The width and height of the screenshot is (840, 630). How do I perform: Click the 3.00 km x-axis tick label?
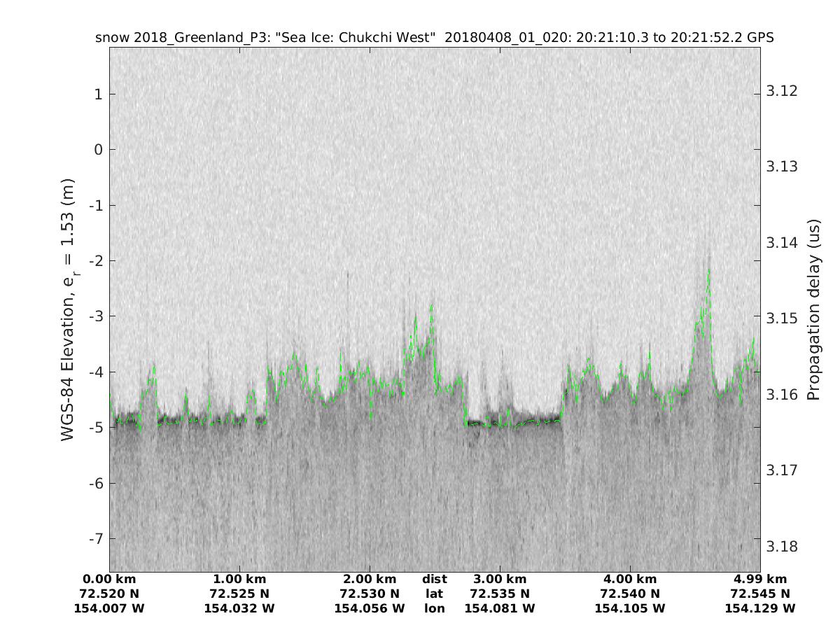coord(500,579)
